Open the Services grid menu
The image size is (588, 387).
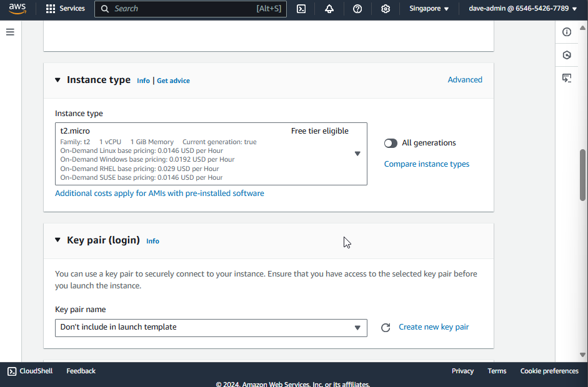65,9
